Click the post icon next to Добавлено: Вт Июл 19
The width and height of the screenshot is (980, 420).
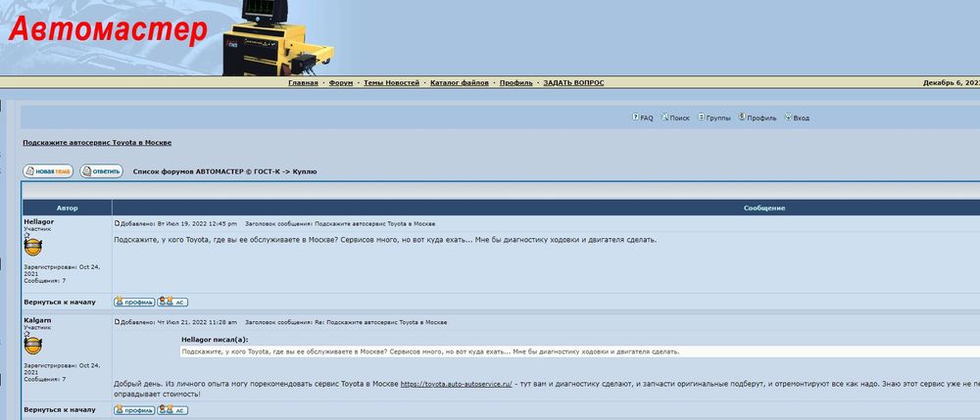point(117,223)
